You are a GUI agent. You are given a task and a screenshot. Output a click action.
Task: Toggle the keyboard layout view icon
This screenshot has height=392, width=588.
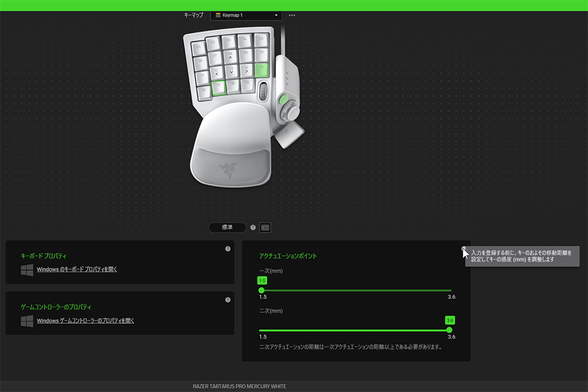[x=265, y=227]
